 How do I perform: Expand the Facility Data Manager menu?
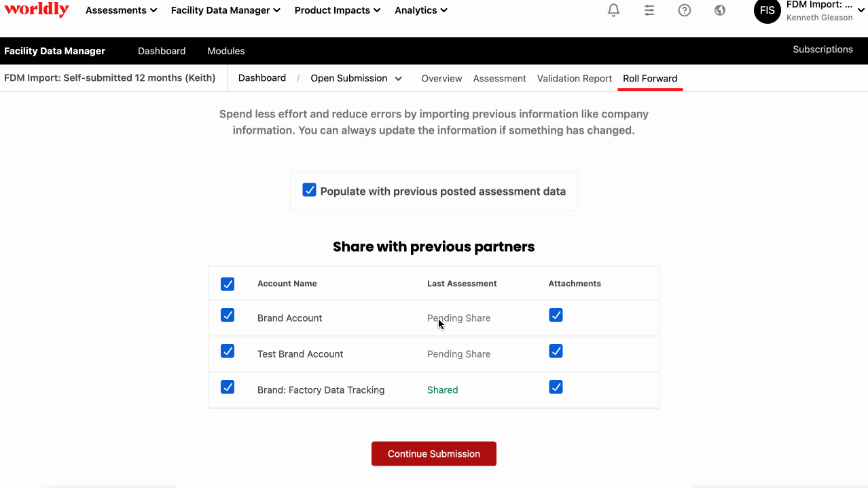coord(225,10)
